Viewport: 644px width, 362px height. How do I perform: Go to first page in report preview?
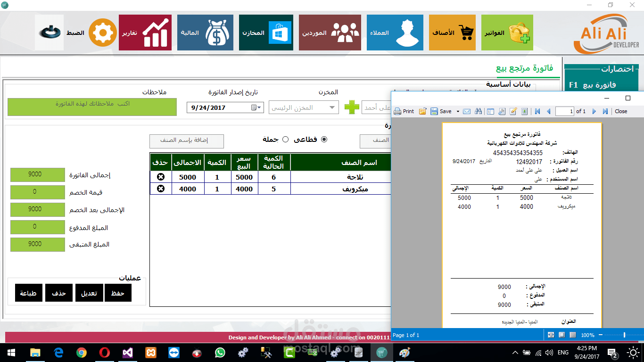click(x=537, y=111)
